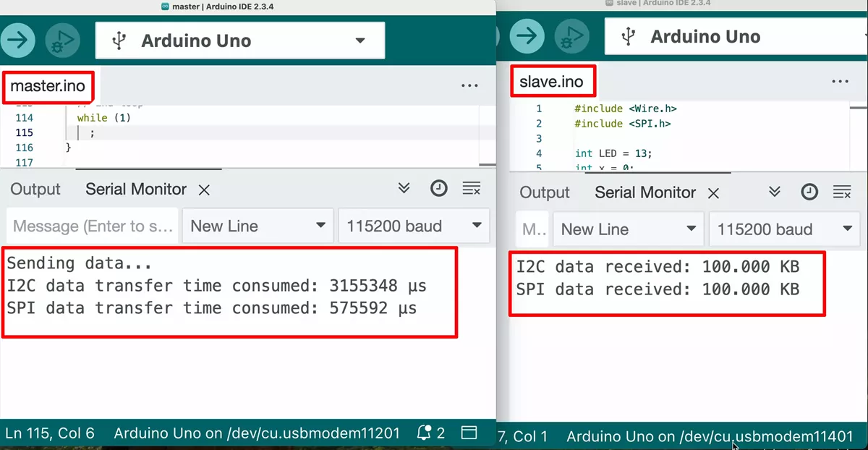Open 115200 baud dropdown in slave window
This screenshot has height=450, width=868.
(784, 229)
